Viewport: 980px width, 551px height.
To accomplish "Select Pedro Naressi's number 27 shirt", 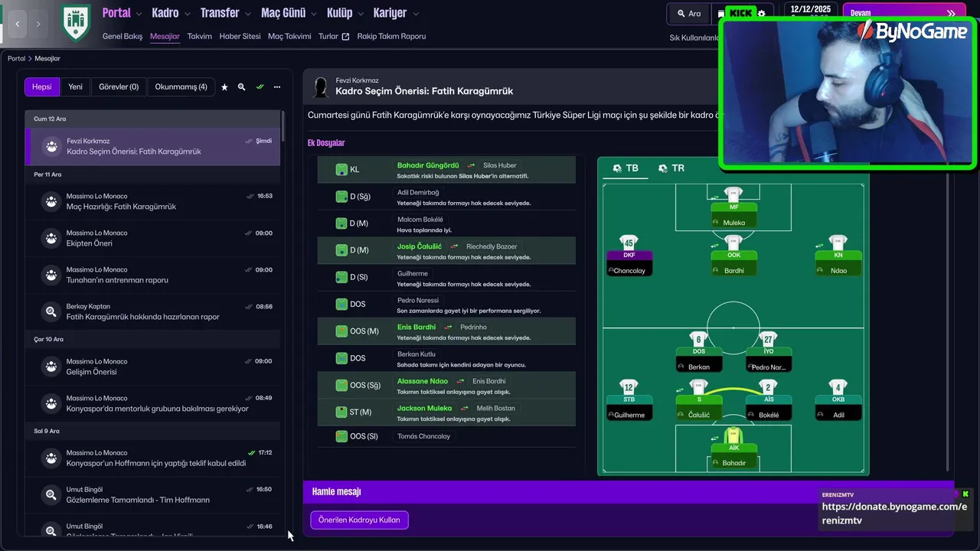I will pyautogui.click(x=768, y=339).
